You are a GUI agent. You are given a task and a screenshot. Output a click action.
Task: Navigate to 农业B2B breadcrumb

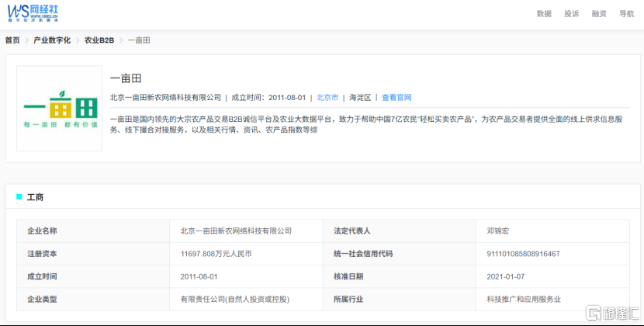click(99, 40)
